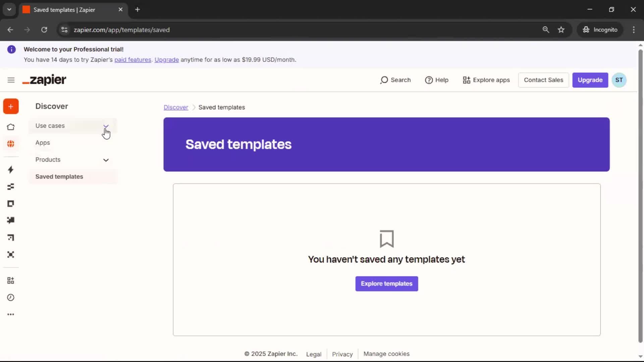Open the Privacy footer link
Image resolution: width=644 pixels, height=362 pixels.
342,354
